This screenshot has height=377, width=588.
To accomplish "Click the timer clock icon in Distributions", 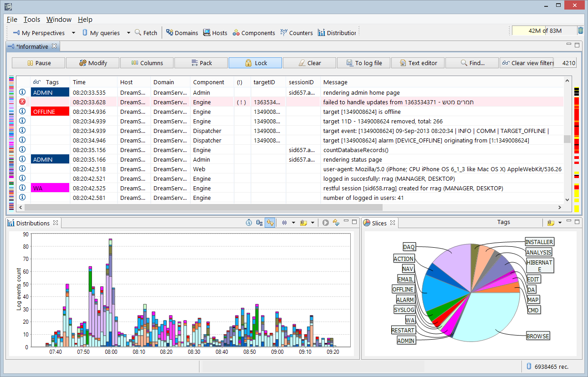I will [x=249, y=223].
